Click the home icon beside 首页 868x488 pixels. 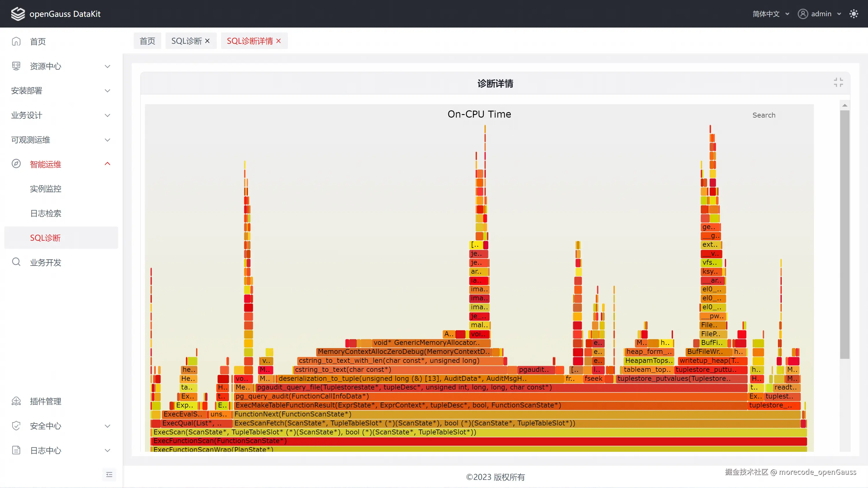tap(16, 41)
